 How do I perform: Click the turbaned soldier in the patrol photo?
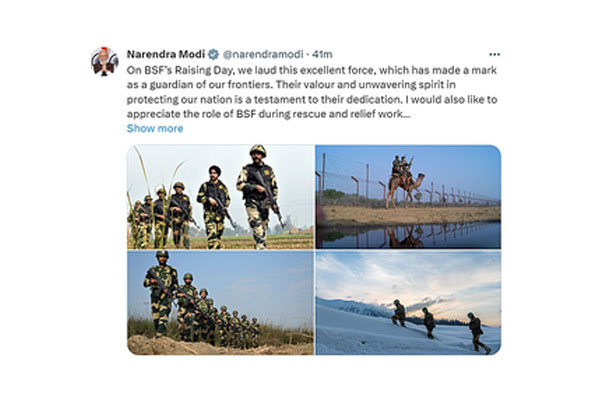(x=215, y=206)
